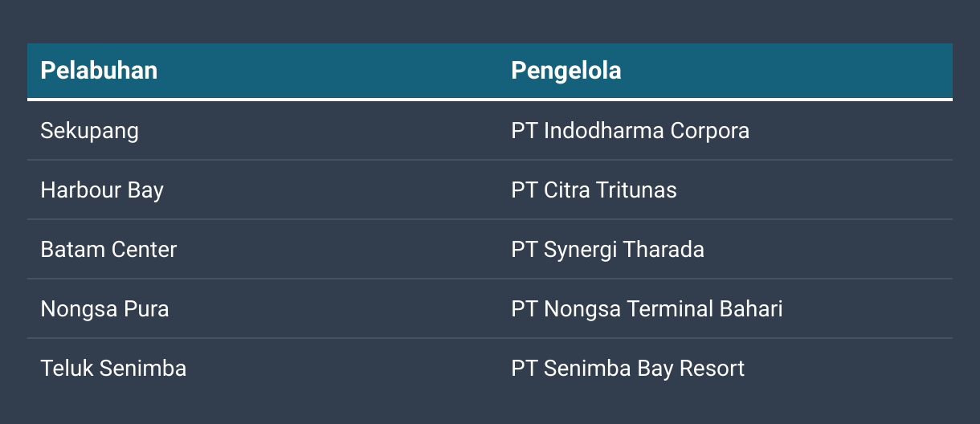The image size is (980, 424).
Task: Click the word "Corpora" in the Sekupang row
Action: click(709, 130)
